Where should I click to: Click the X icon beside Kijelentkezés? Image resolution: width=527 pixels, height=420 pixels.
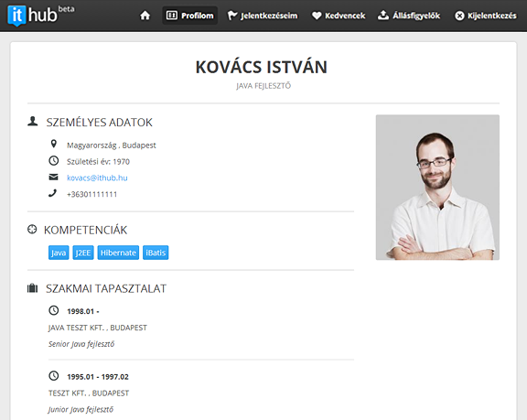coord(459,16)
